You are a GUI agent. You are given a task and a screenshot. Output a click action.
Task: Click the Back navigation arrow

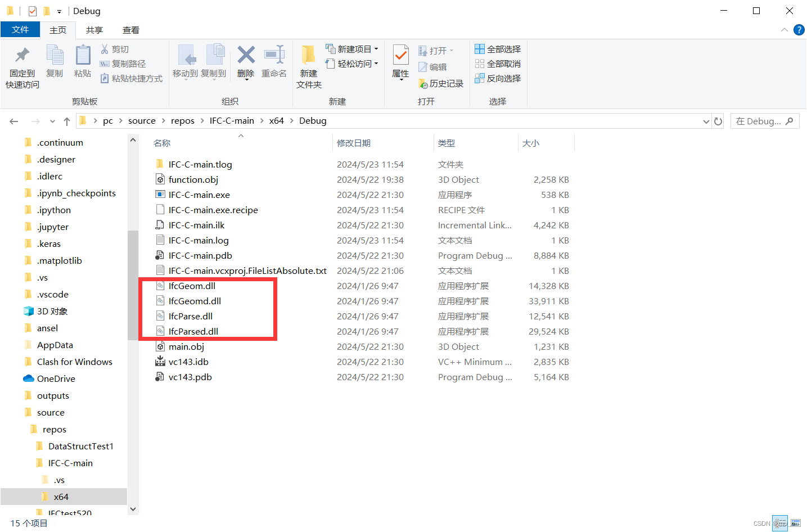pyautogui.click(x=14, y=121)
